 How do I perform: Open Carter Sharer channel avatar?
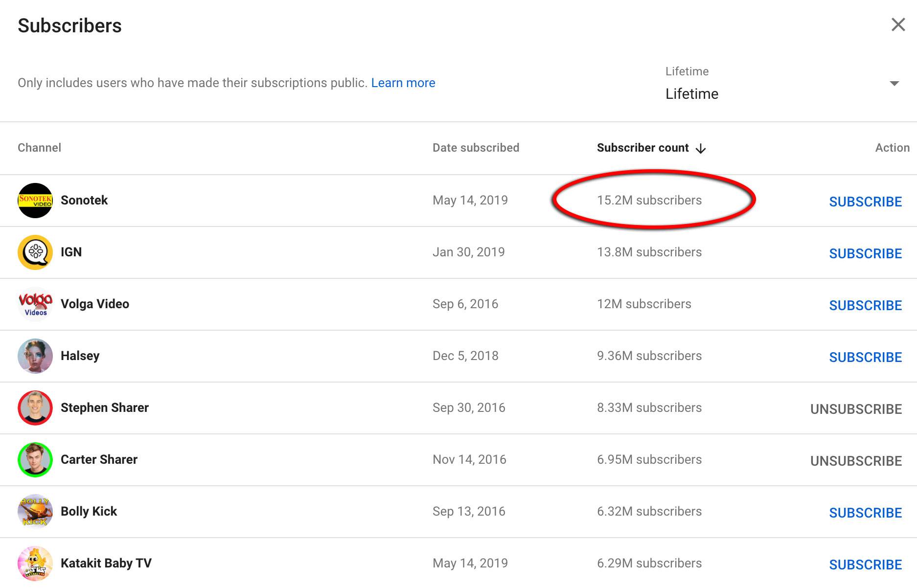[x=35, y=460]
